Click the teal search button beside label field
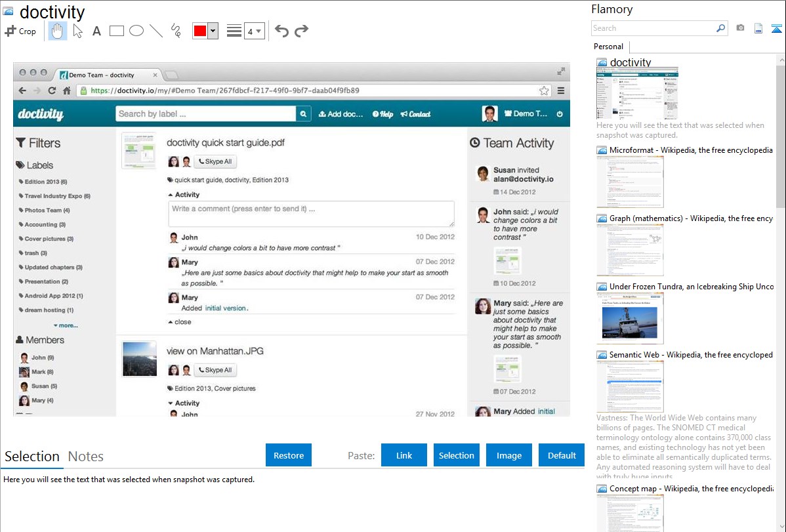The width and height of the screenshot is (786, 532). click(303, 114)
